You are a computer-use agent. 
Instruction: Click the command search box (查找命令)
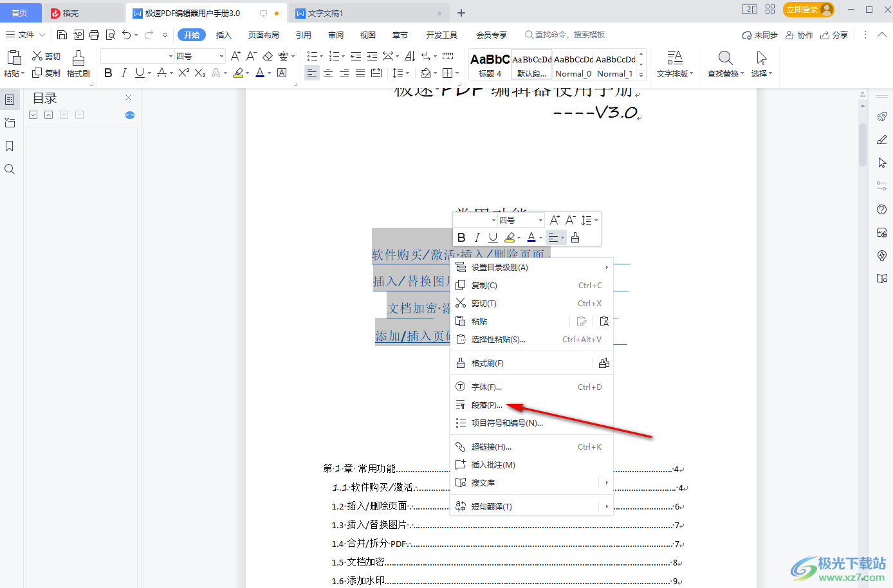point(565,35)
